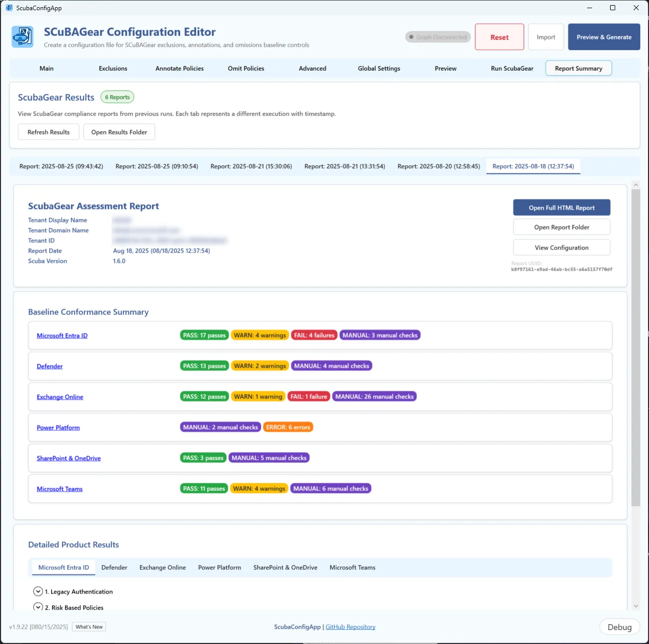Click View Configuration button
The image size is (649, 644).
[x=562, y=248]
